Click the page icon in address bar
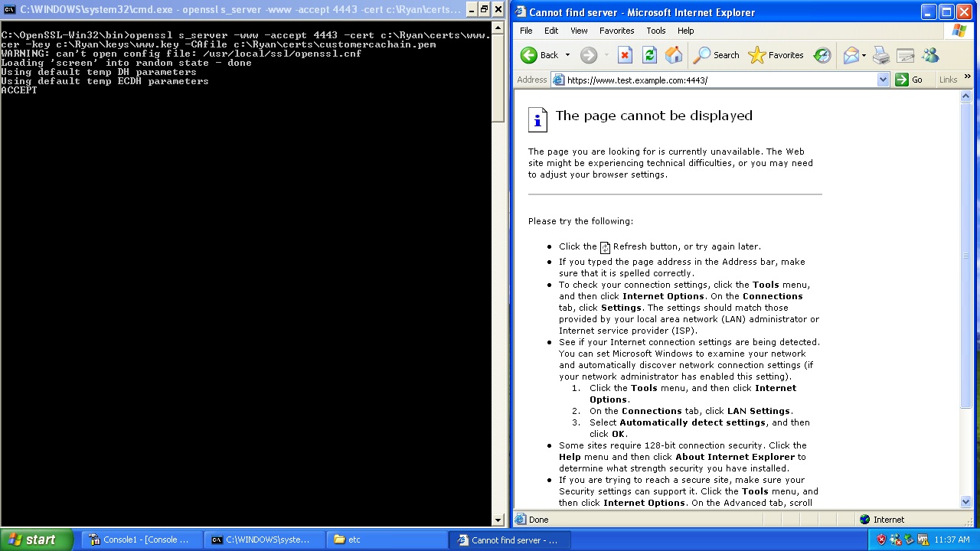 [558, 80]
